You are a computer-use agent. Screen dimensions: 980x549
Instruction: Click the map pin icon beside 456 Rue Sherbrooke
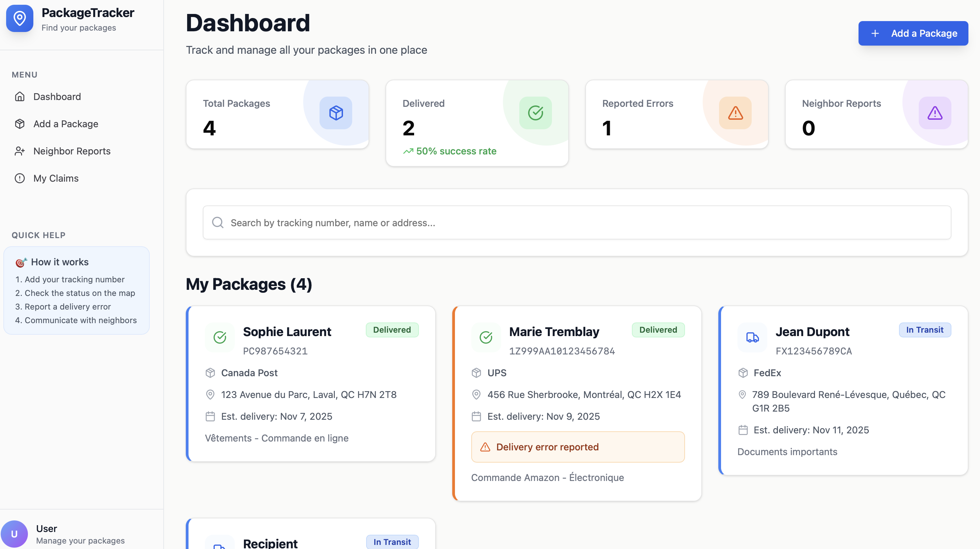pos(476,395)
